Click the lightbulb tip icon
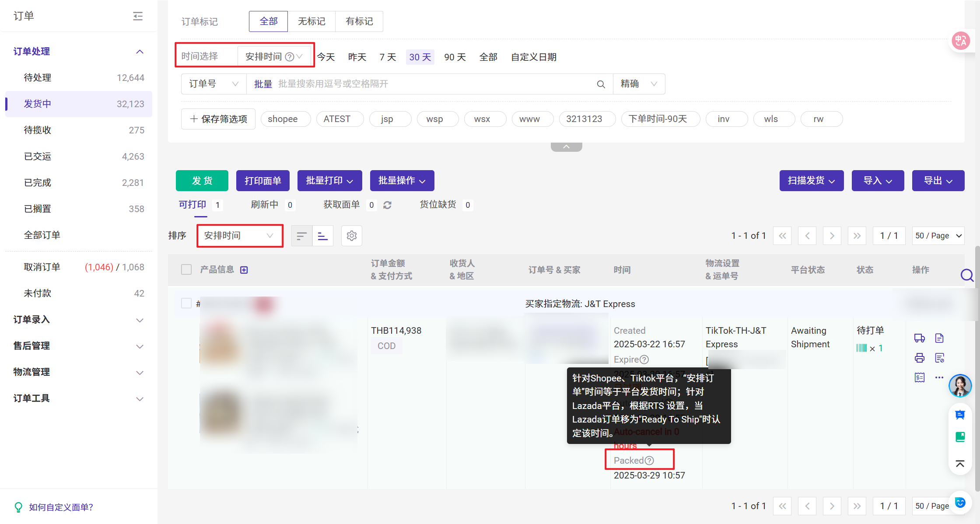This screenshot has height=524, width=980. pos(18,507)
